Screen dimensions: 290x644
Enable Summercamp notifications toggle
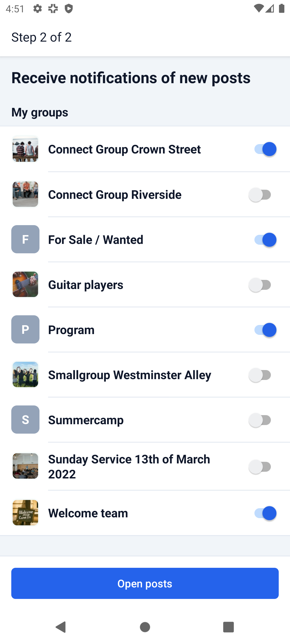[260, 420]
